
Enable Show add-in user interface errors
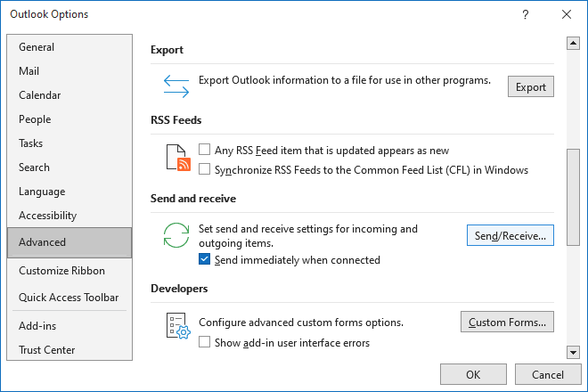click(205, 342)
